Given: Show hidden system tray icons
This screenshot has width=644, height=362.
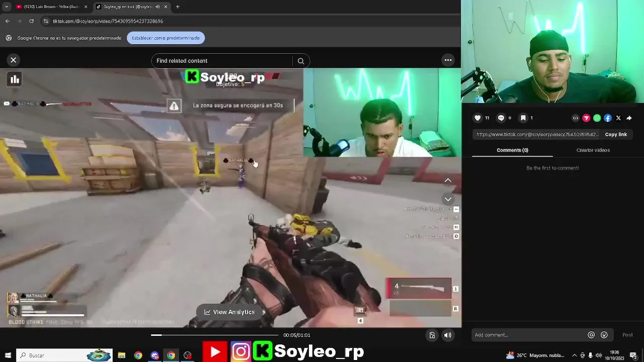Looking at the screenshot, I should point(575,355).
